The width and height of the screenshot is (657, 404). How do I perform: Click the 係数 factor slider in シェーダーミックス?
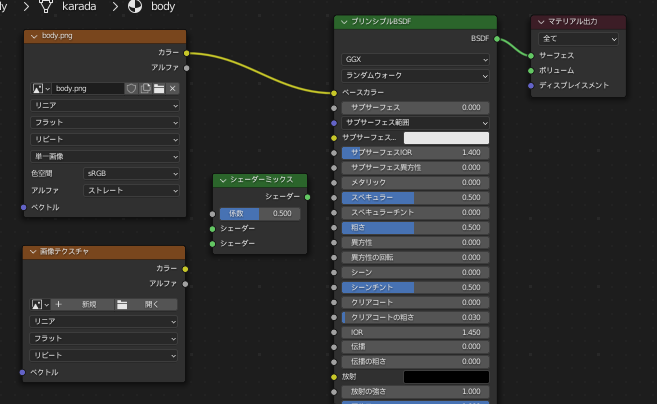[x=260, y=213]
